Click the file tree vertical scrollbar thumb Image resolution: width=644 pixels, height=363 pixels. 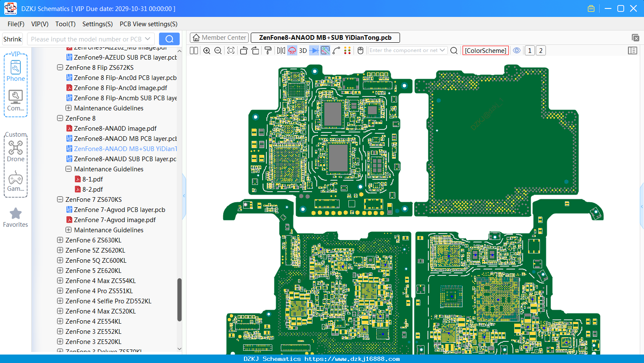(179, 300)
